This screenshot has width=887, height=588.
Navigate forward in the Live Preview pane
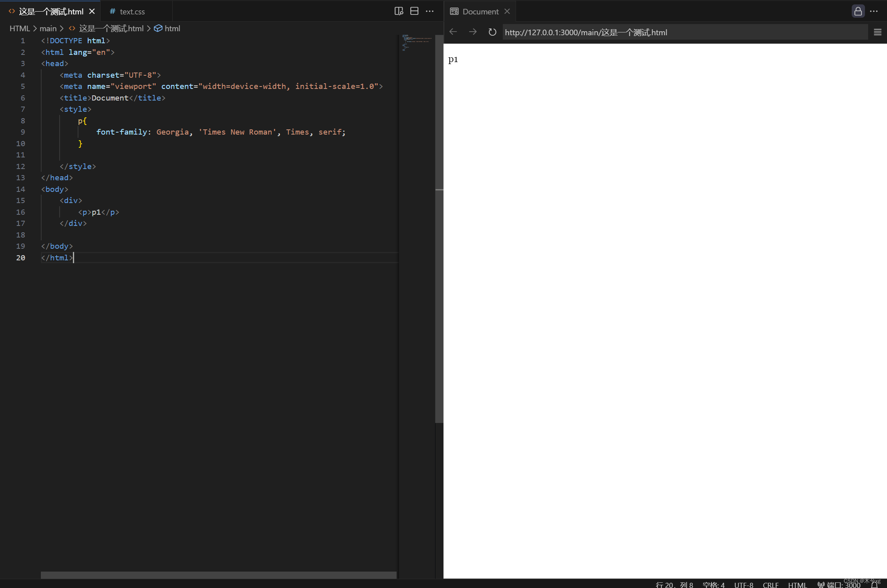(x=472, y=32)
